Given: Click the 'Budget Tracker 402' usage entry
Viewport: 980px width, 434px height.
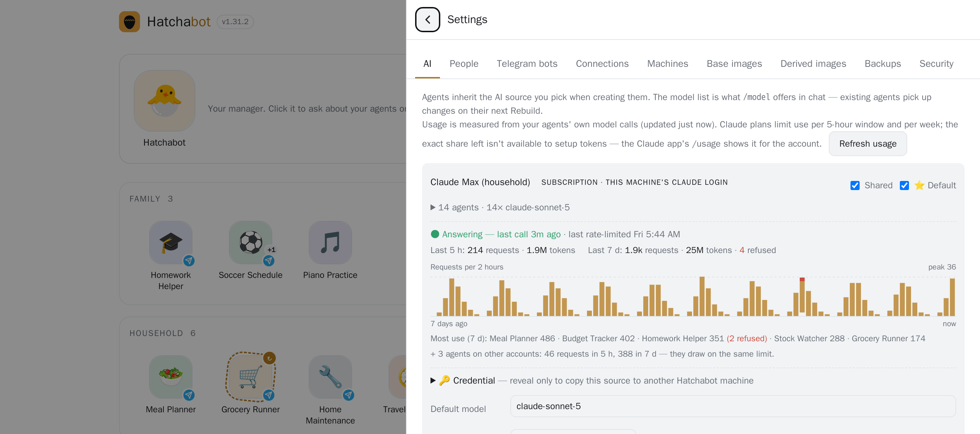Looking at the screenshot, I should coord(598,338).
